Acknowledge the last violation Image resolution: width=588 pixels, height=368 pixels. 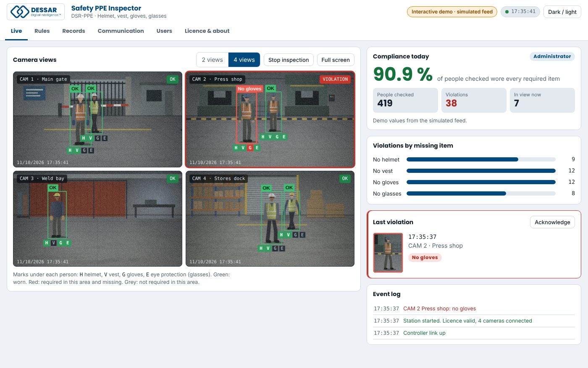(x=552, y=222)
